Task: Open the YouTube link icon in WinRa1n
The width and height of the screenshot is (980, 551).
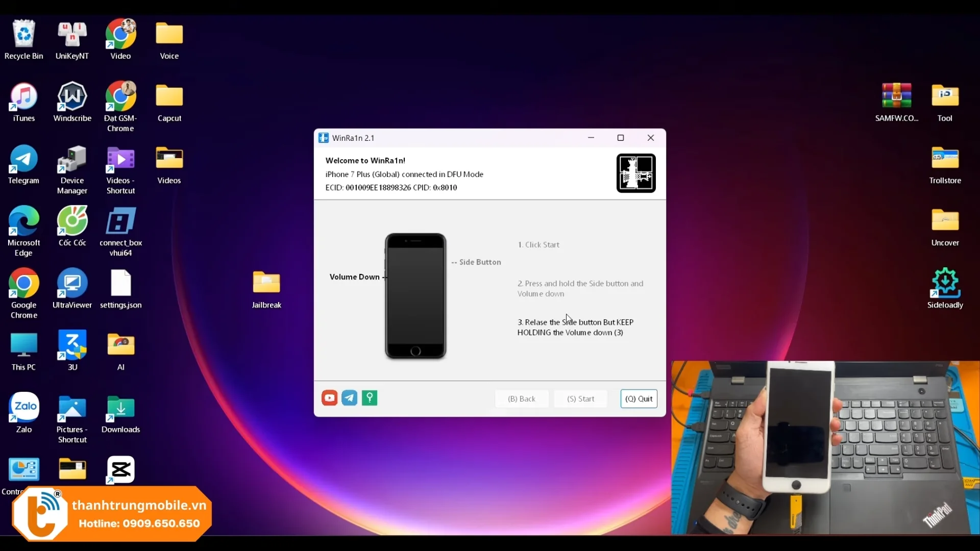Action: click(329, 398)
